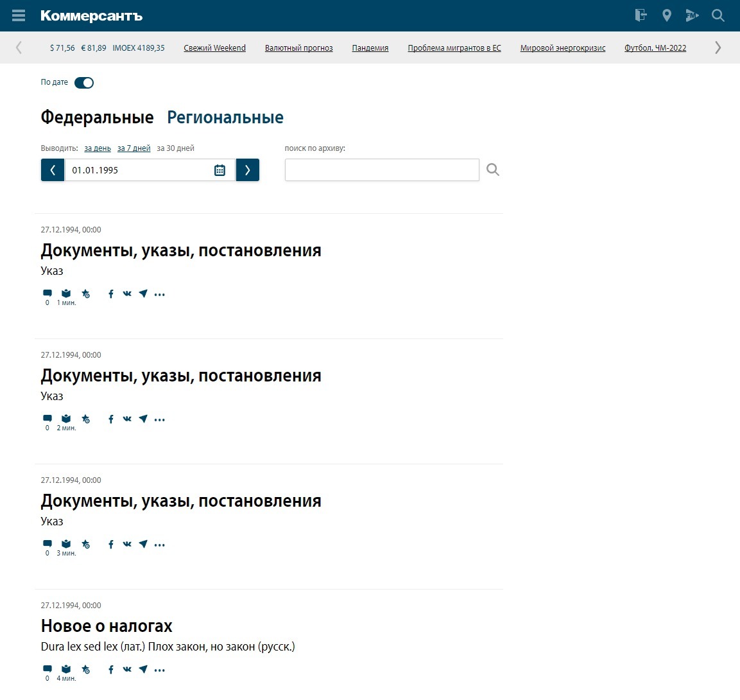Click reading time icon of 1 мин. article
The height and width of the screenshot is (700, 740).
point(66,293)
